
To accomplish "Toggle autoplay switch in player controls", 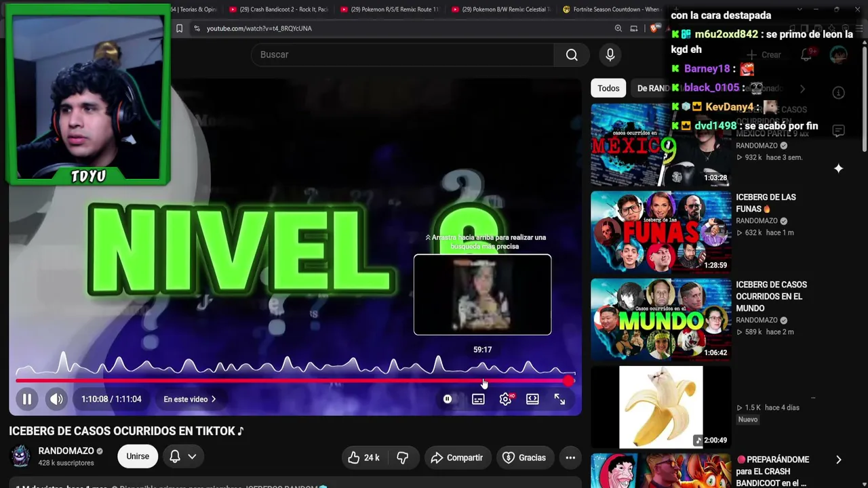I will pos(448,399).
